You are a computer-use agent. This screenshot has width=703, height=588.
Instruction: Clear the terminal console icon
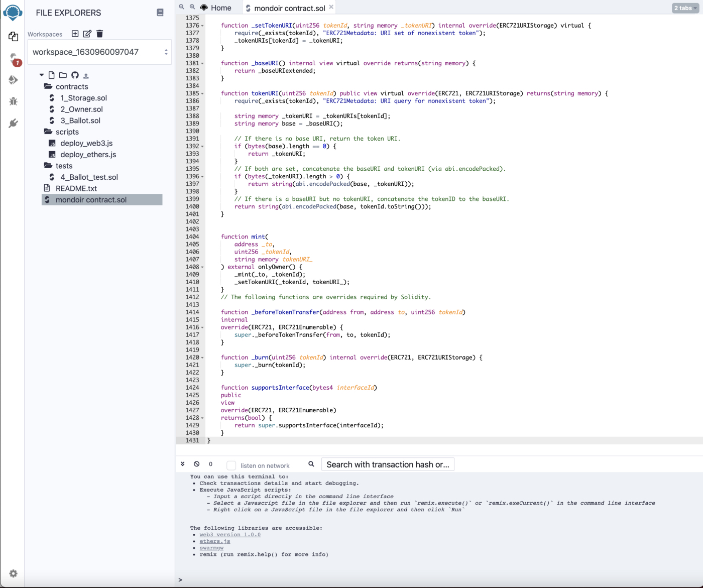[197, 464]
